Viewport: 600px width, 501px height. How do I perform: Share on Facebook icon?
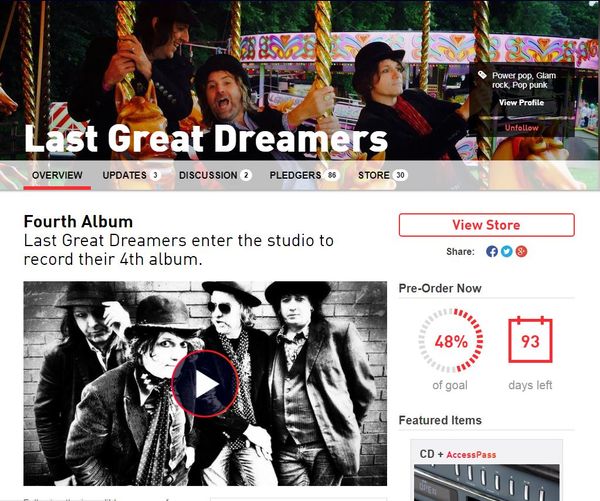pyautogui.click(x=492, y=251)
